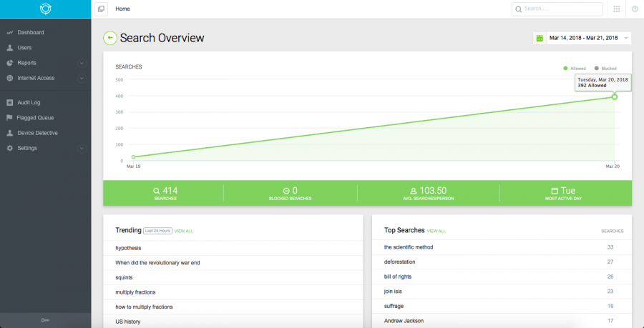This screenshot has height=328, width=644.
Task: Click View All next to Trending
Action: pyautogui.click(x=184, y=231)
